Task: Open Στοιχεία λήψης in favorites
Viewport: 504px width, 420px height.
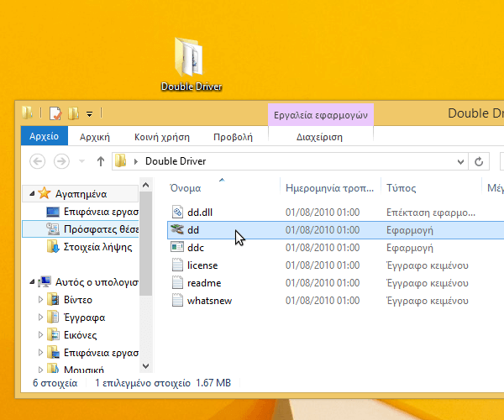Action: click(x=97, y=247)
